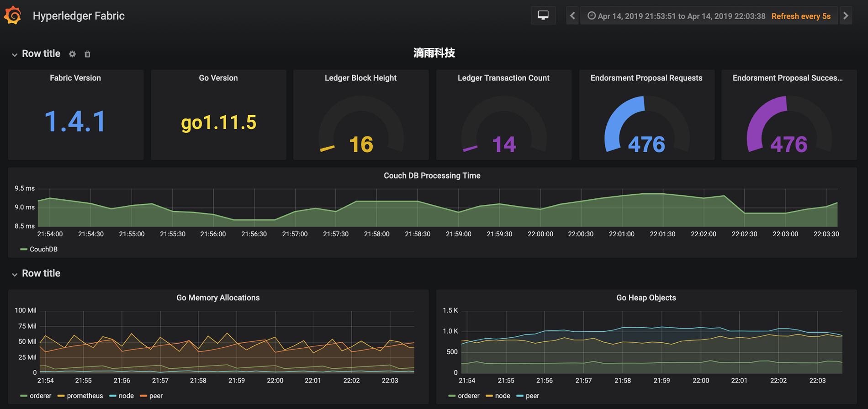Open first row settings gear
This screenshot has width=868, height=409.
[72, 54]
